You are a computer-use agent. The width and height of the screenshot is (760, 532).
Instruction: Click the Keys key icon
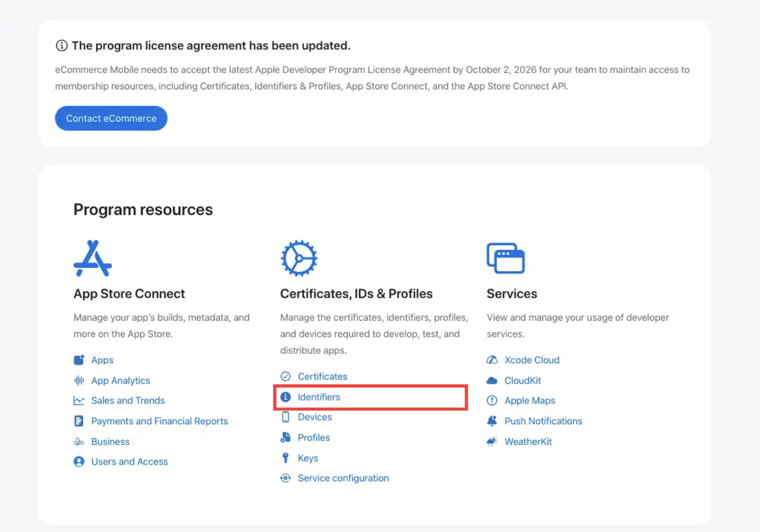pos(286,458)
